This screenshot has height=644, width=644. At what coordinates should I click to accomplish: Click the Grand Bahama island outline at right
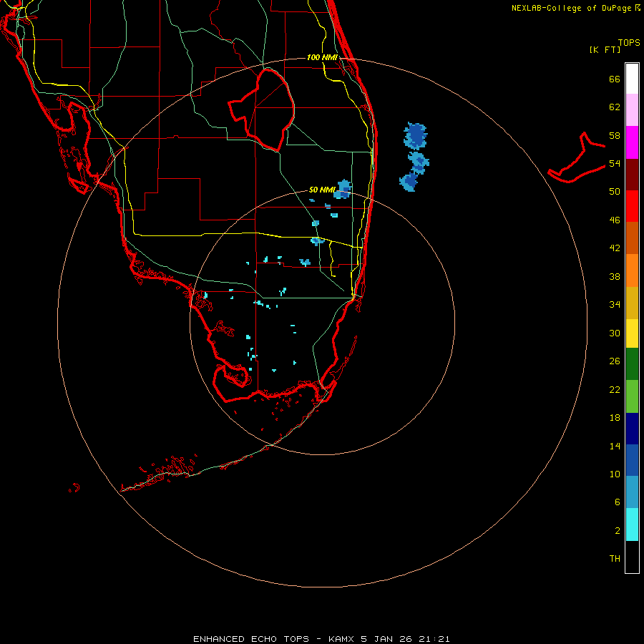(x=577, y=159)
